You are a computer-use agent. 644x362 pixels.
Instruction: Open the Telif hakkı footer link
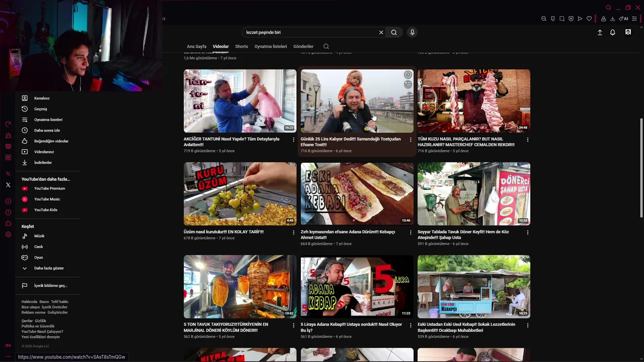coord(60,302)
